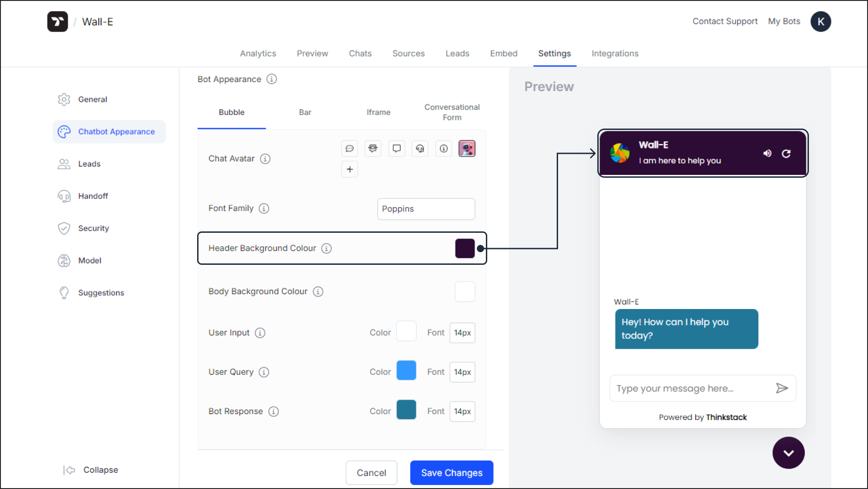868x489 pixels.
Task: Select the printer-style avatar icon
Action: pyautogui.click(x=373, y=148)
